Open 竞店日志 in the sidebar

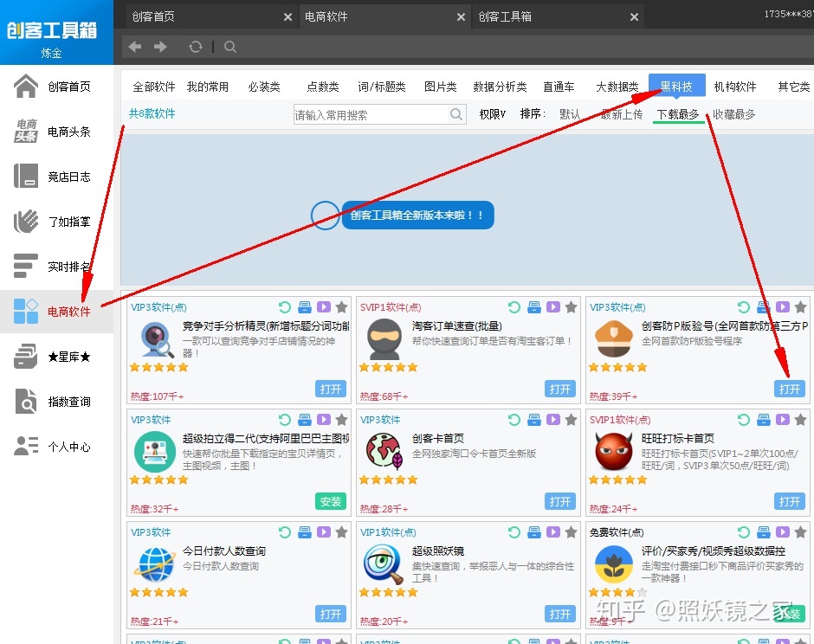pos(56,177)
